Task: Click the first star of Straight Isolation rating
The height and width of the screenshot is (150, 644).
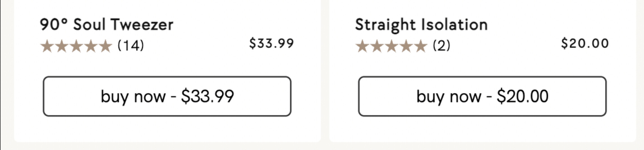Action: [362, 46]
